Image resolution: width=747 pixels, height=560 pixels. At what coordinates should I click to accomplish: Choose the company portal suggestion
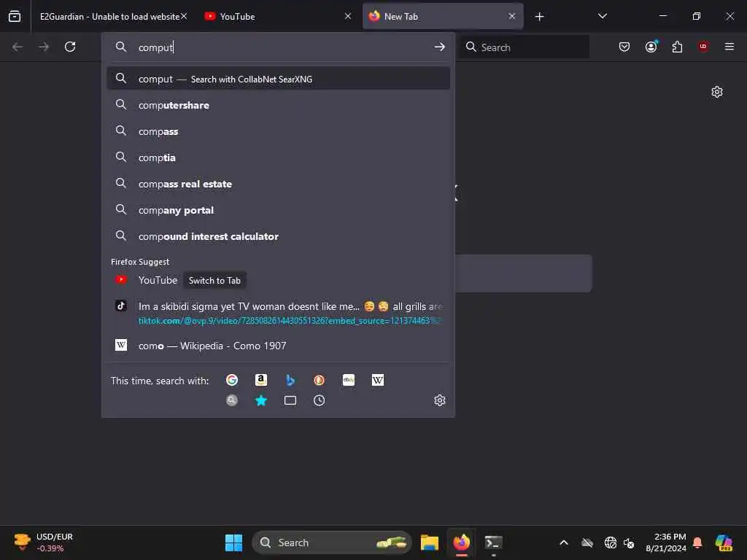278,210
